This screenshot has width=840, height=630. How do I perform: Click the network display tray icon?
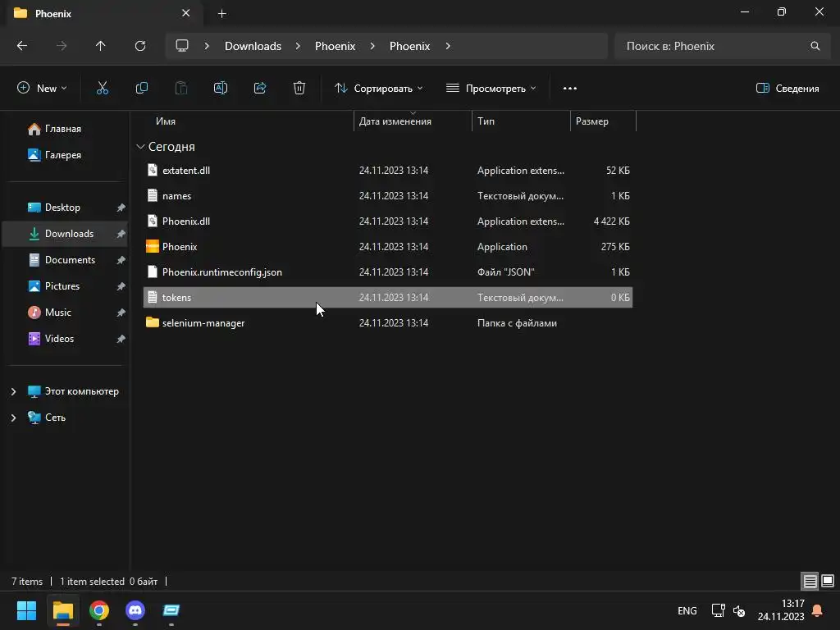click(x=718, y=610)
